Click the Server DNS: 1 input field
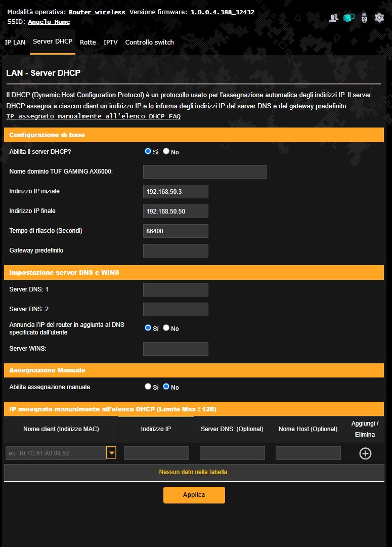 pyautogui.click(x=176, y=289)
